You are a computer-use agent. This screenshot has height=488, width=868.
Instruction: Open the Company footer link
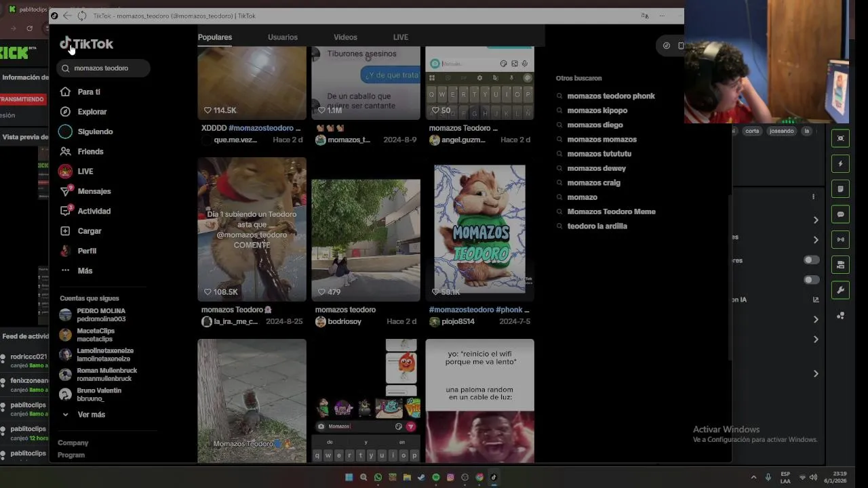tap(73, 443)
